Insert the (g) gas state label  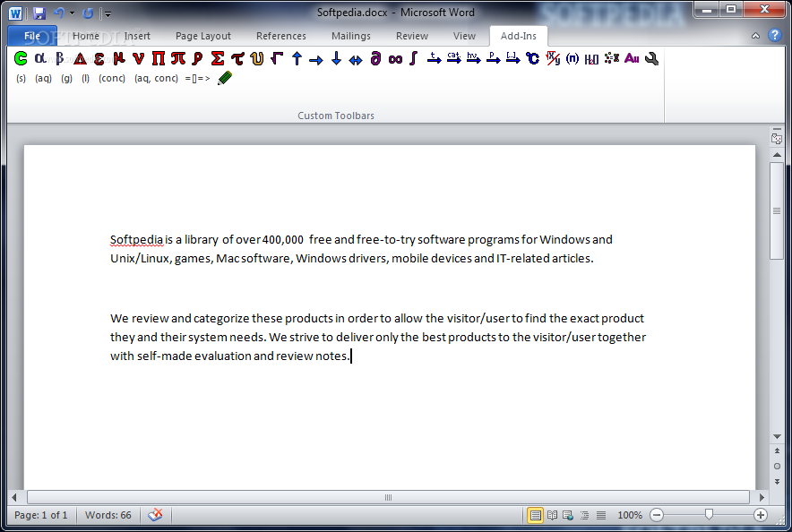66,78
